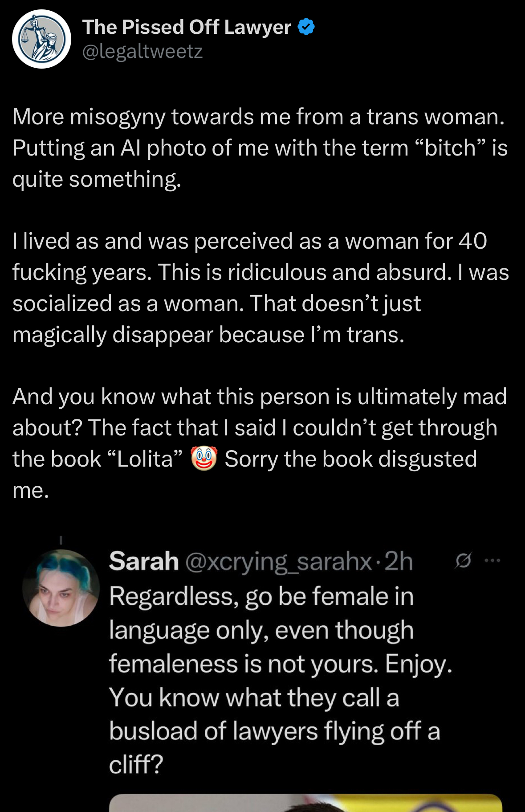
Task: Click the thread connector line above Sarah's avatar
Action: [x=61, y=540]
